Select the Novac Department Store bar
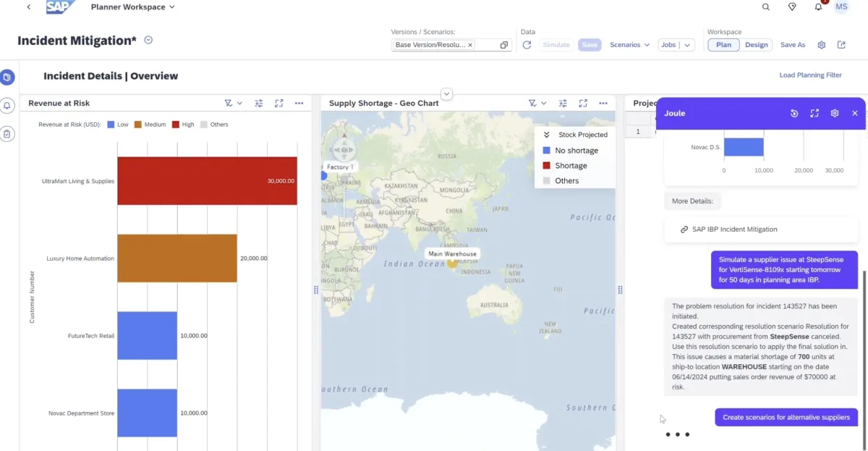The height and width of the screenshot is (451, 868). [x=147, y=413]
